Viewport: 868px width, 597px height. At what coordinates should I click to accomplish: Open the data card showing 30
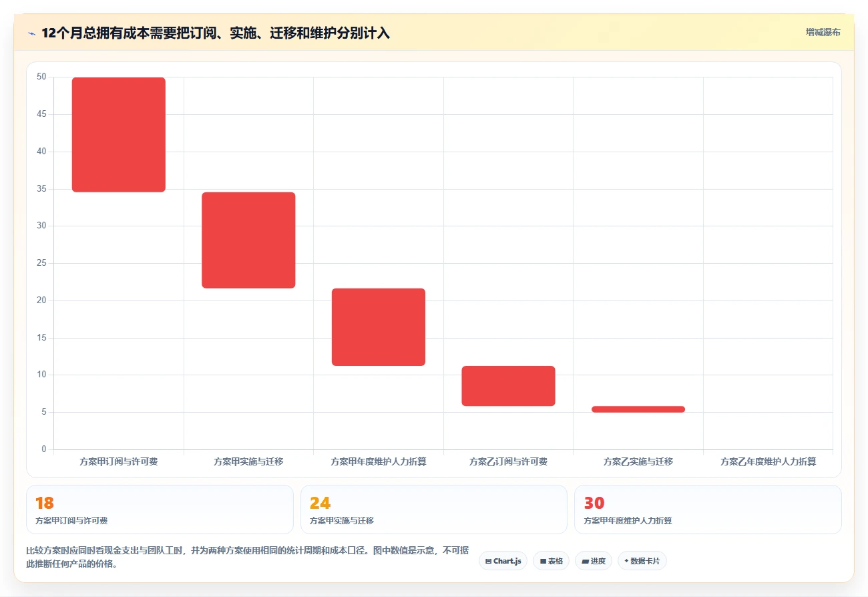pos(708,510)
